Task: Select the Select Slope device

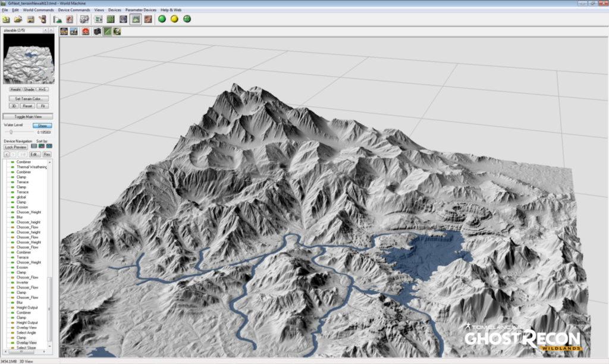Action: coord(26,348)
